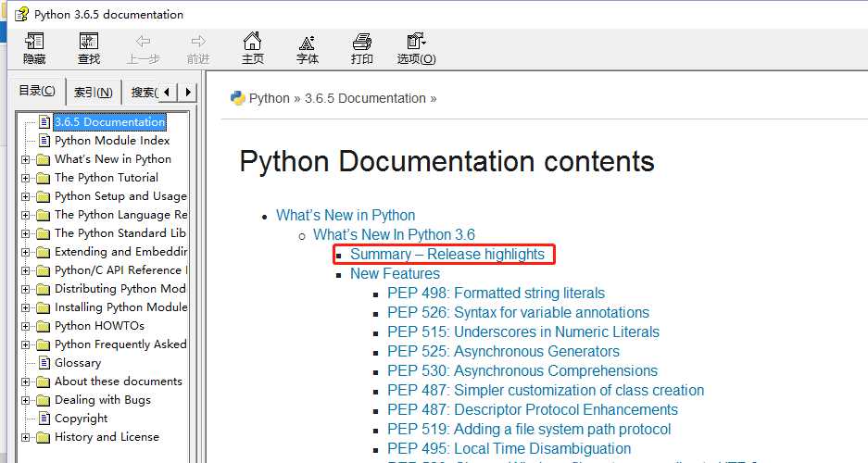Open PEP 515 Underscores in Numeric Literals
Screen dimensions: 868x463
pos(523,332)
